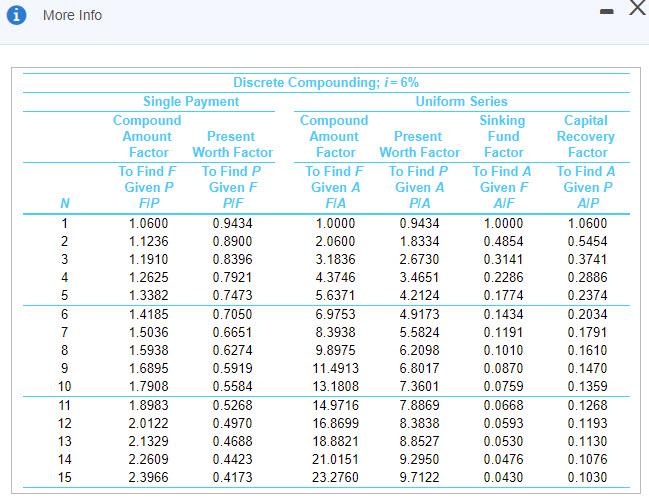Click value 23.2760 in row 15

click(x=336, y=478)
